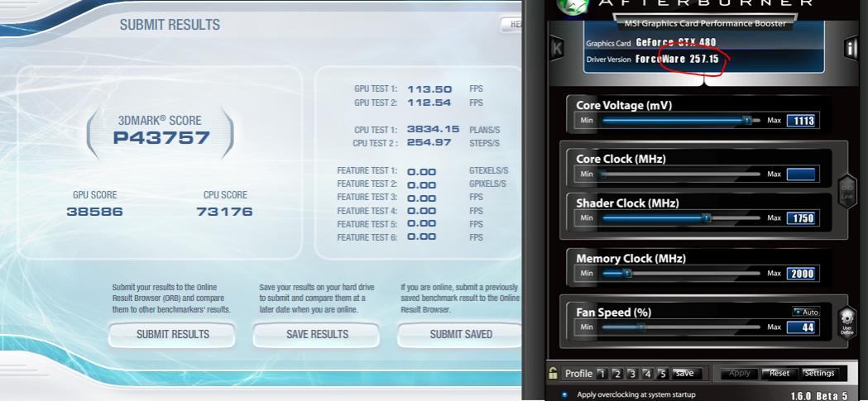The height and width of the screenshot is (401, 868).
Task: Click the 1.6.0 Beta 5 version label
Action: tap(819, 395)
